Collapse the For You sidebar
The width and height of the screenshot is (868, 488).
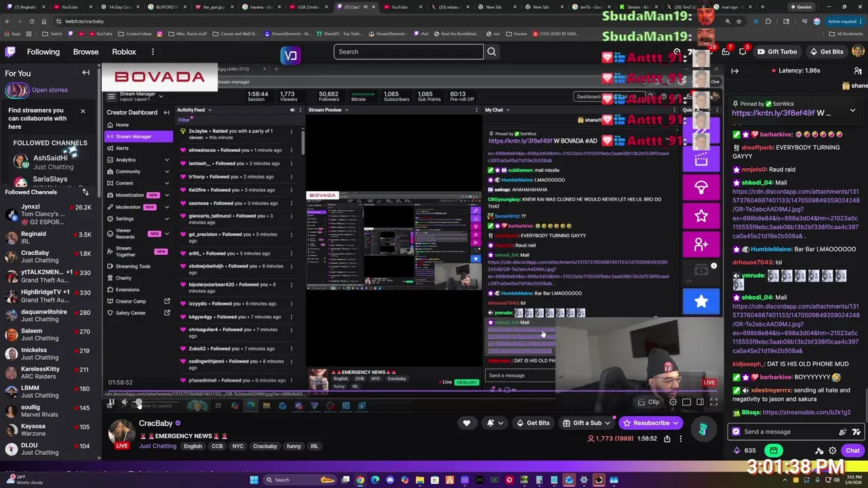click(86, 73)
